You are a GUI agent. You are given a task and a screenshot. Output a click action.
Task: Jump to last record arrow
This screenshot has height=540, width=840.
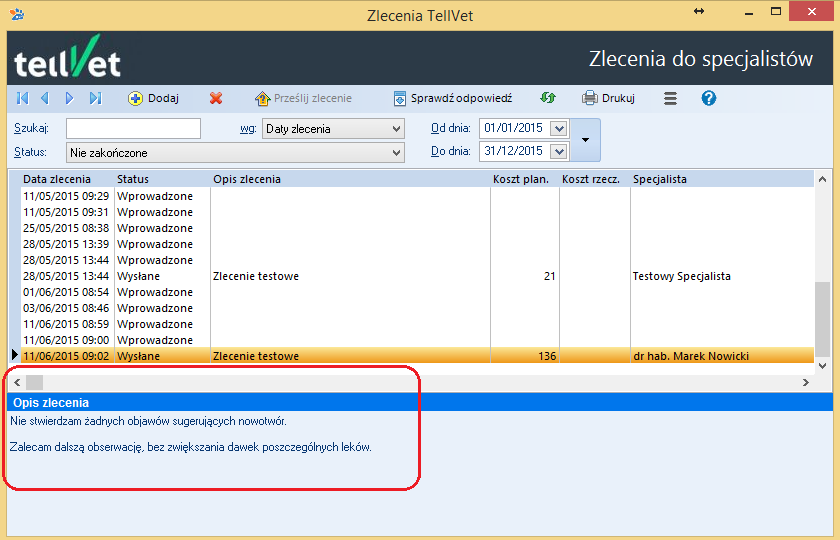[95, 98]
